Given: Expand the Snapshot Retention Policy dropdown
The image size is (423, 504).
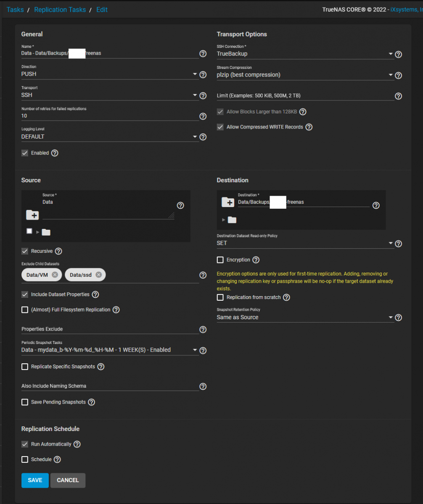Looking at the screenshot, I should click(x=305, y=318).
